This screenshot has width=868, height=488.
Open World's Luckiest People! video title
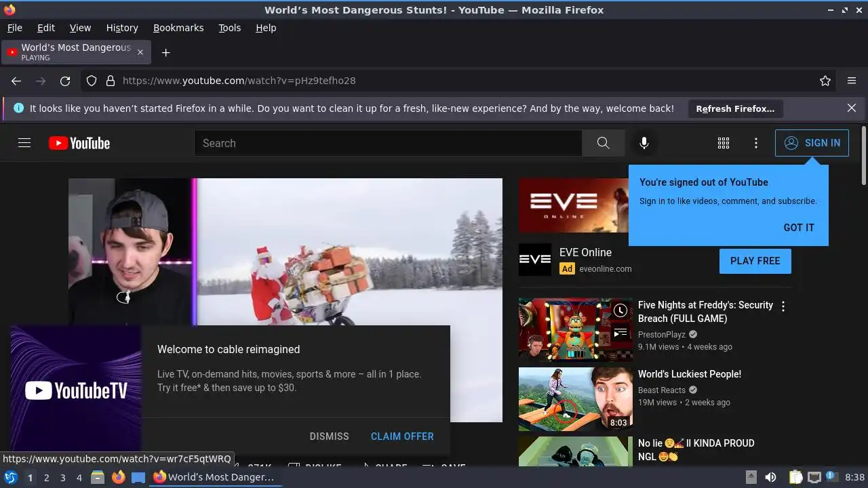click(690, 374)
